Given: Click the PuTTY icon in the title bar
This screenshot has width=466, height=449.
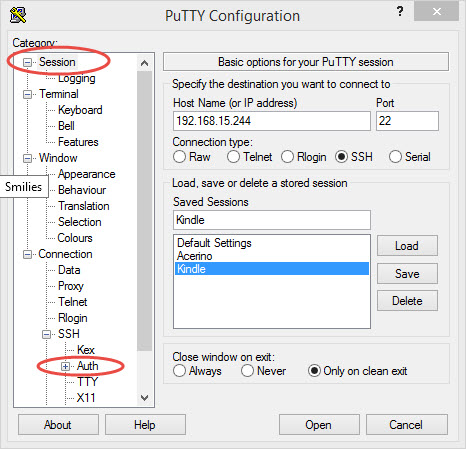Looking at the screenshot, I should 18,15.
